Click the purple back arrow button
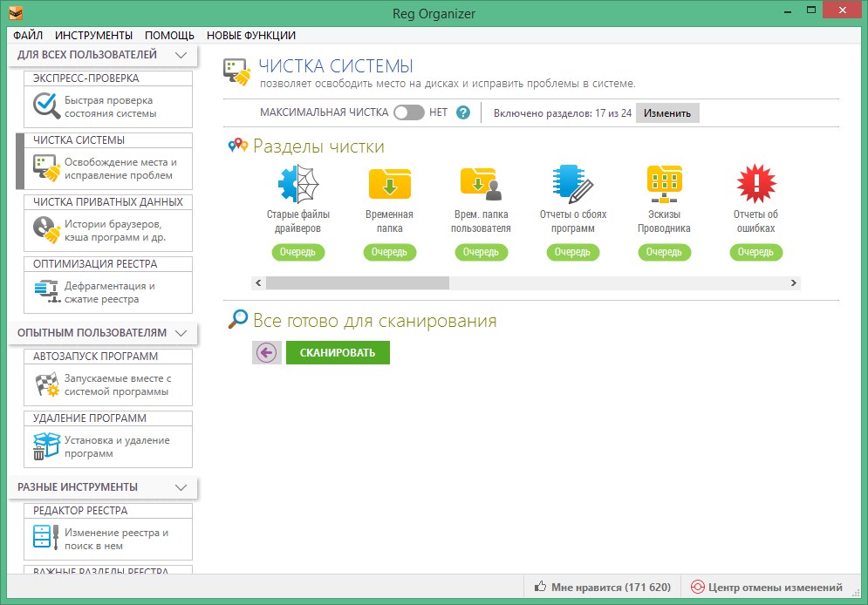This screenshot has height=605, width=868. [267, 352]
